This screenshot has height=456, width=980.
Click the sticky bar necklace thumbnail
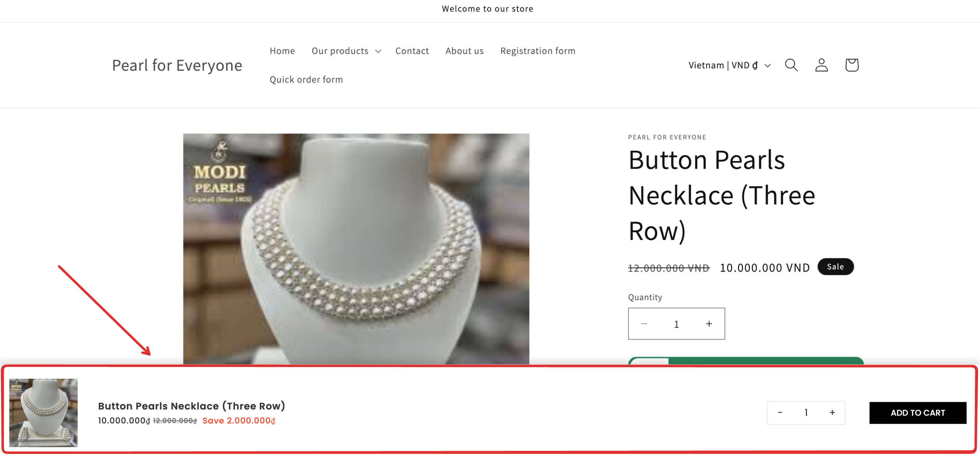43,413
